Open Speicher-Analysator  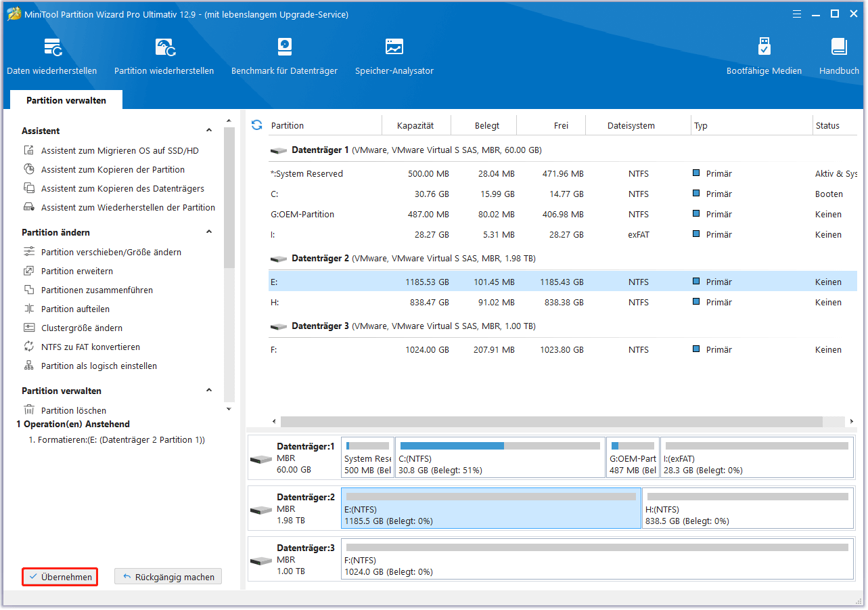point(394,56)
